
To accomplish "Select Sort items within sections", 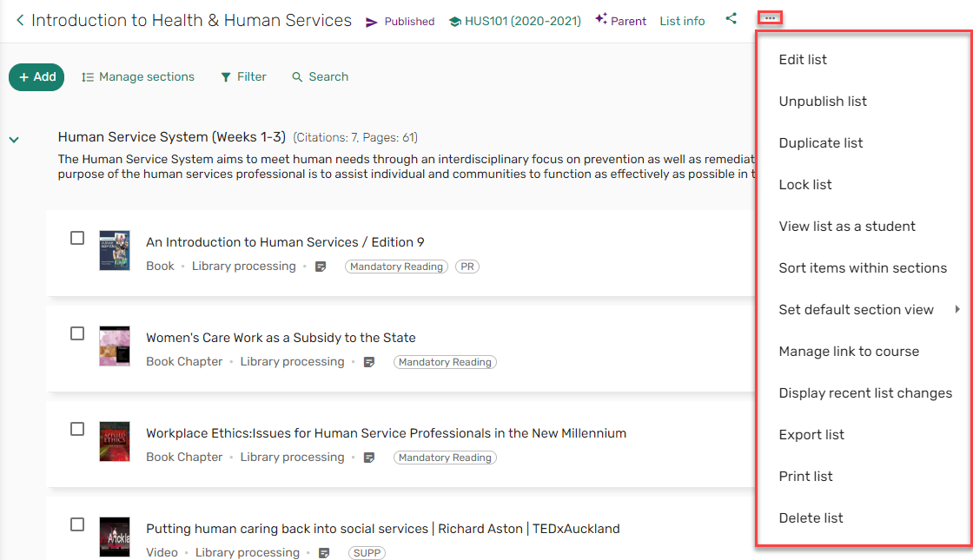I will [x=864, y=268].
